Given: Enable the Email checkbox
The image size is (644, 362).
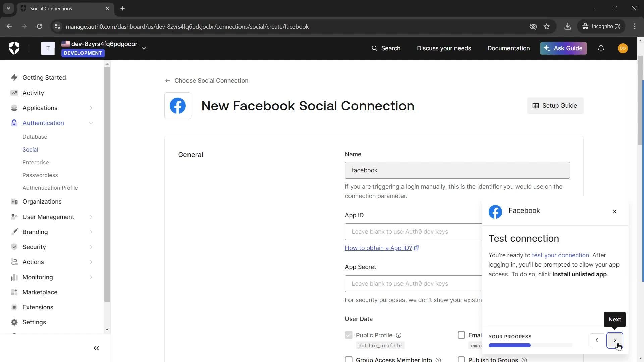Looking at the screenshot, I should pyautogui.click(x=461, y=335).
